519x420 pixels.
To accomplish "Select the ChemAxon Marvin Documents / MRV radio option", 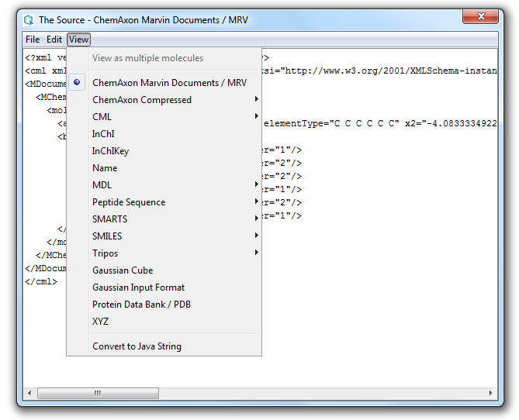I will [169, 83].
